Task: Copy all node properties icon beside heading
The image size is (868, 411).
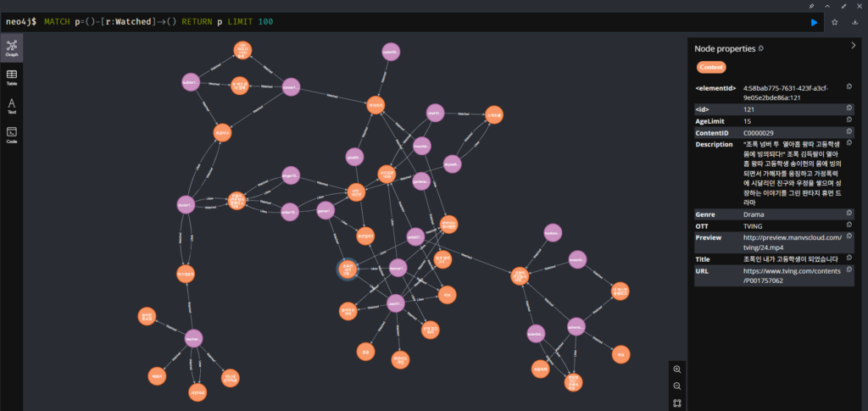Action: tap(760, 48)
